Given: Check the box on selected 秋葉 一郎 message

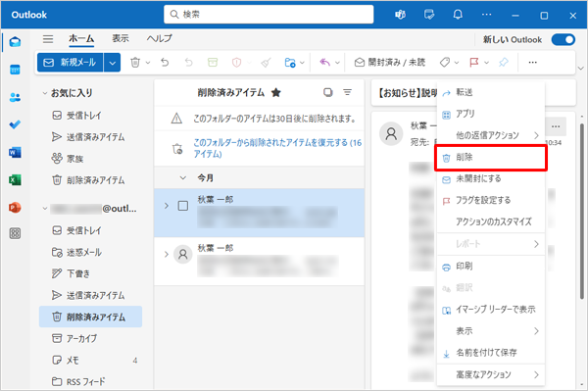Looking at the screenshot, I should (183, 206).
